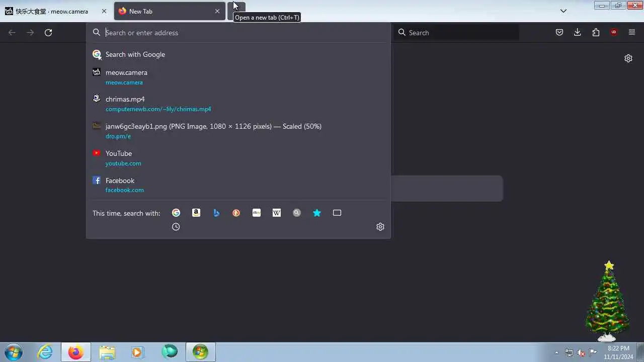Viewport: 644px width, 362px height.
Task: Open search settings gear in the dropdown
Action: point(380,227)
